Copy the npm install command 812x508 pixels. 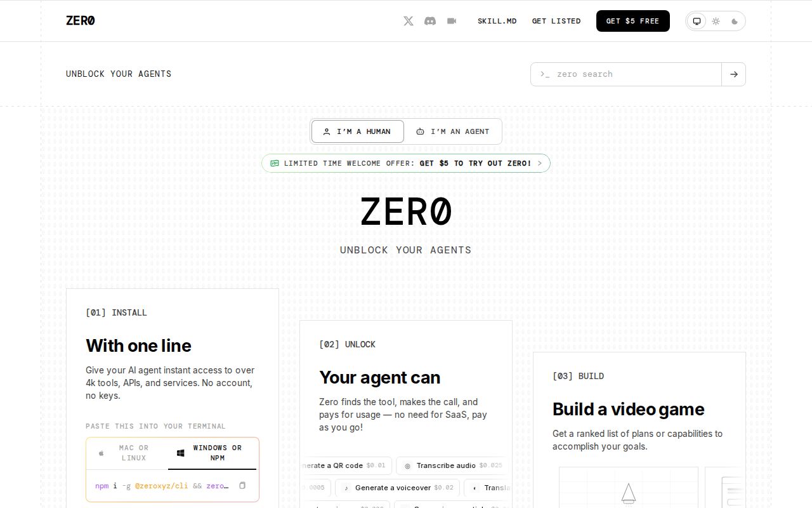[242, 486]
